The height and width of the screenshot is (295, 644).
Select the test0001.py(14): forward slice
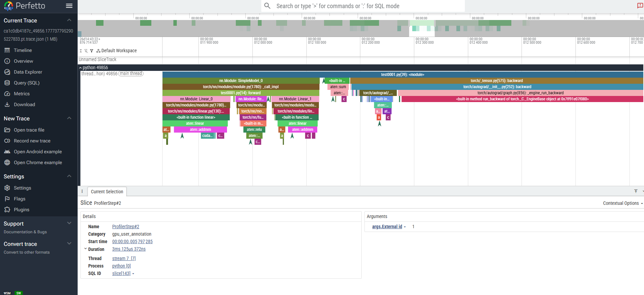[x=241, y=93]
